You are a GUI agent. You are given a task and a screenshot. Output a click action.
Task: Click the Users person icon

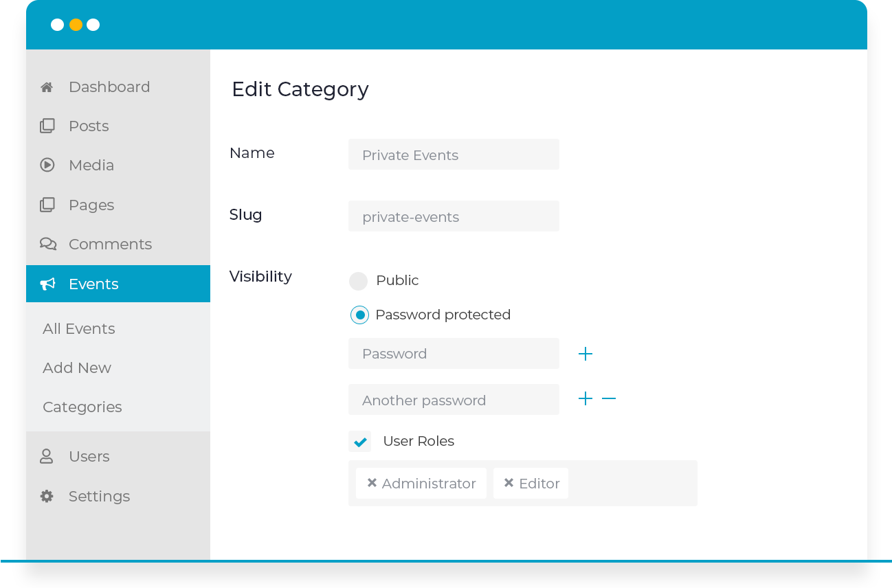(x=46, y=456)
